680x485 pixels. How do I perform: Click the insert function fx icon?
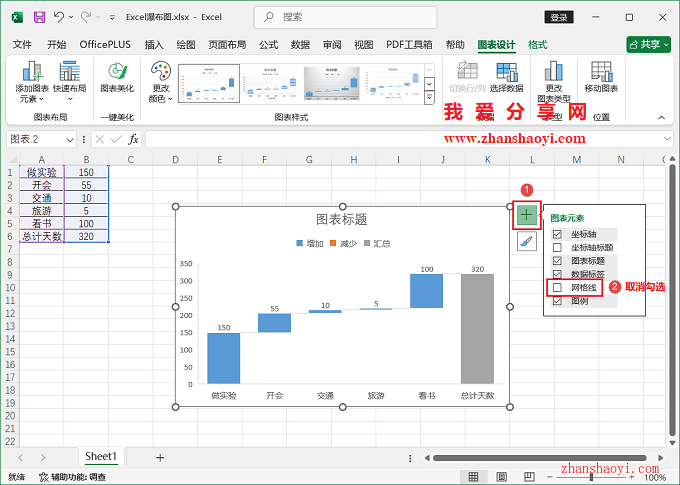(133, 139)
